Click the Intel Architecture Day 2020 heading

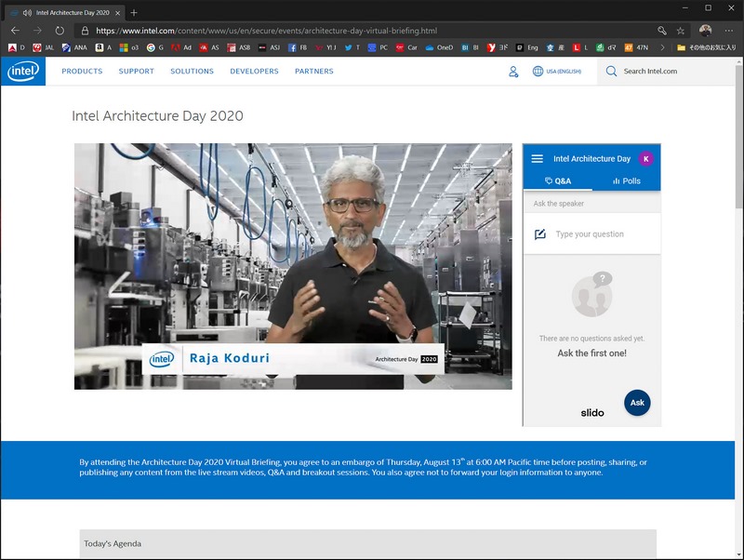click(x=157, y=115)
